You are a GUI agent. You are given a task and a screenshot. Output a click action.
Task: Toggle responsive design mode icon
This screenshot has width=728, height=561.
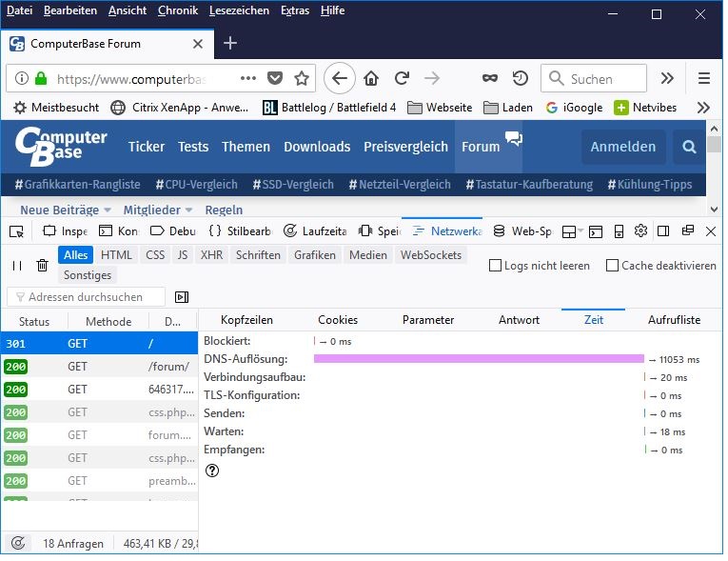[619, 231]
